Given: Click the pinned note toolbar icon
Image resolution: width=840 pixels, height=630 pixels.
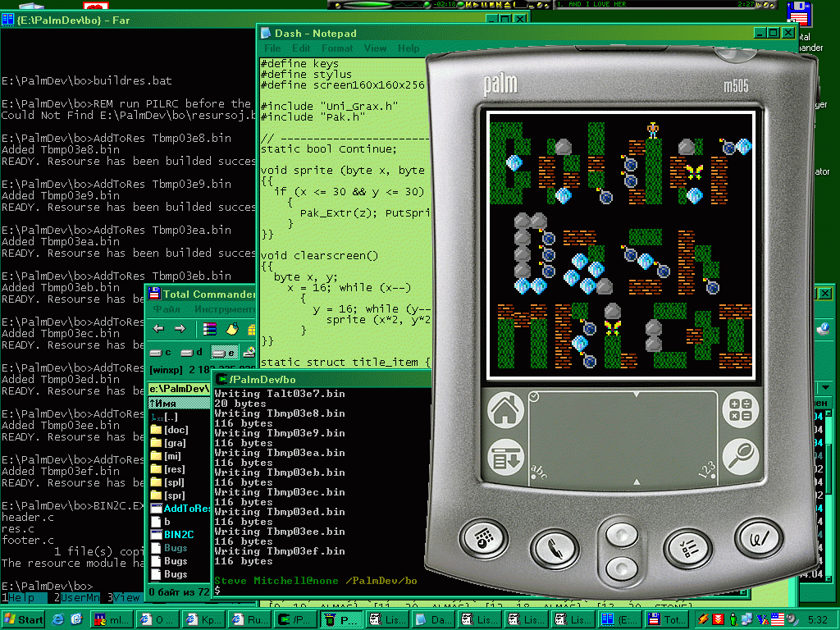Looking at the screenshot, I should [x=231, y=328].
